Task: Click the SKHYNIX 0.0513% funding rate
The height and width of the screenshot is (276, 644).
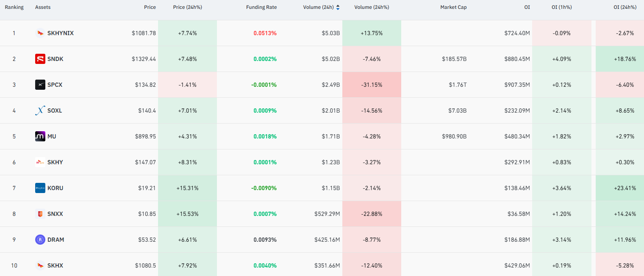Action: click(265, 33)
